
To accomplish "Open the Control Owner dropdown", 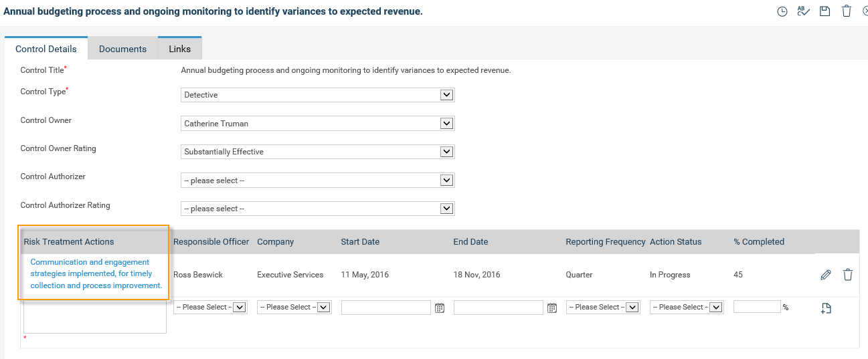I will [x=318, y=124].
